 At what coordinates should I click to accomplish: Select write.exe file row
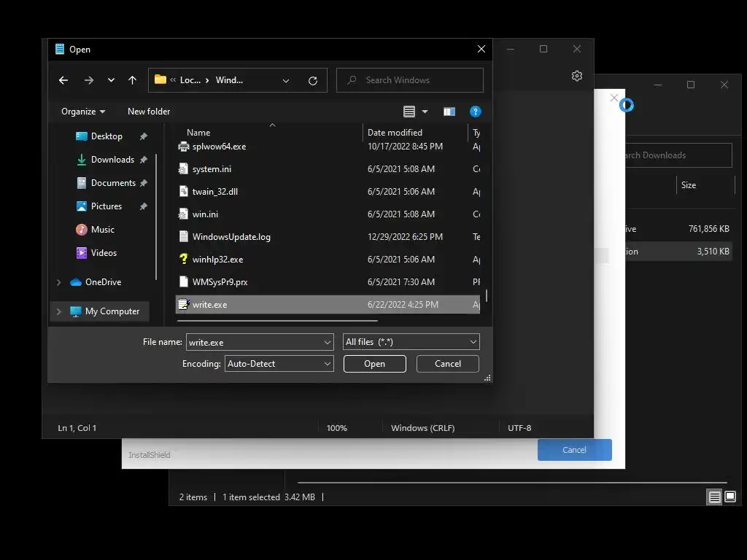(x=328, y=305)
